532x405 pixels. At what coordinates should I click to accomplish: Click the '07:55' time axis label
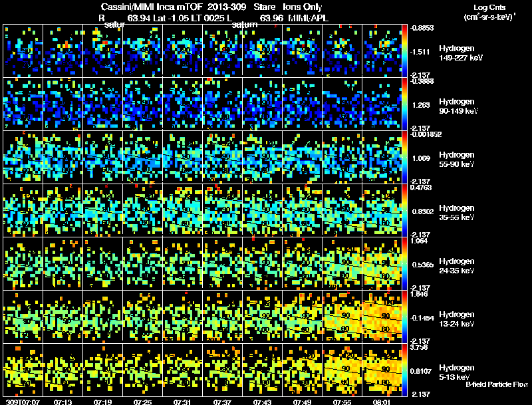click(342, 402)
